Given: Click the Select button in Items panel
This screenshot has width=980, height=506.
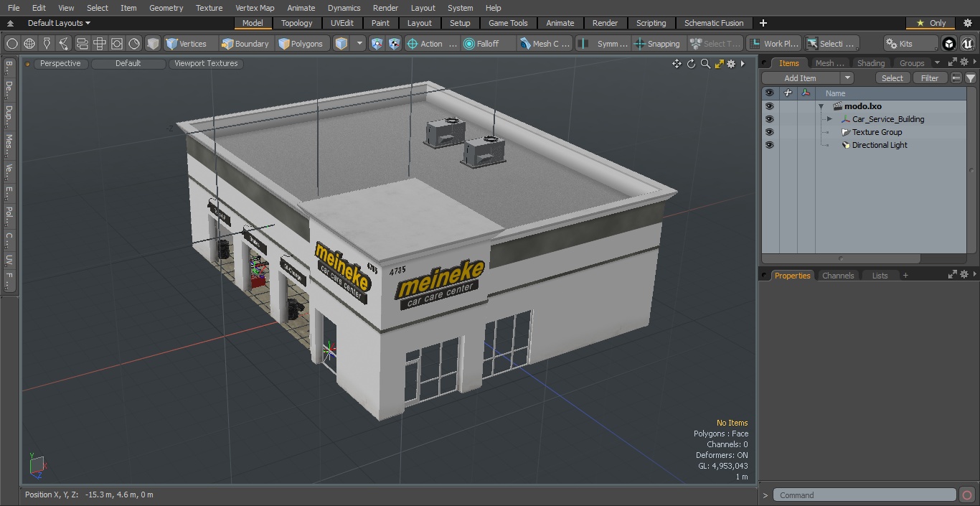Looking at the screenshot, I should pyautogui.click(x=892, y=78).
